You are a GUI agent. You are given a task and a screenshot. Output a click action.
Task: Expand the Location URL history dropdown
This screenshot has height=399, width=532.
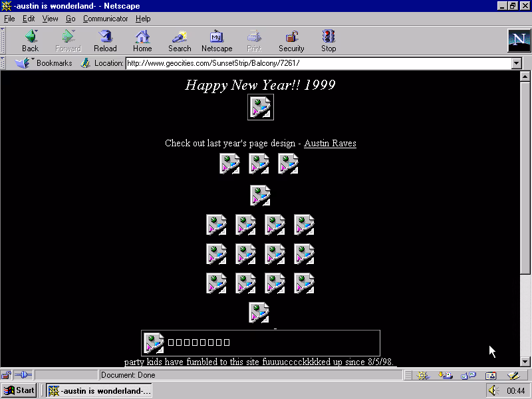pos(517,63)
